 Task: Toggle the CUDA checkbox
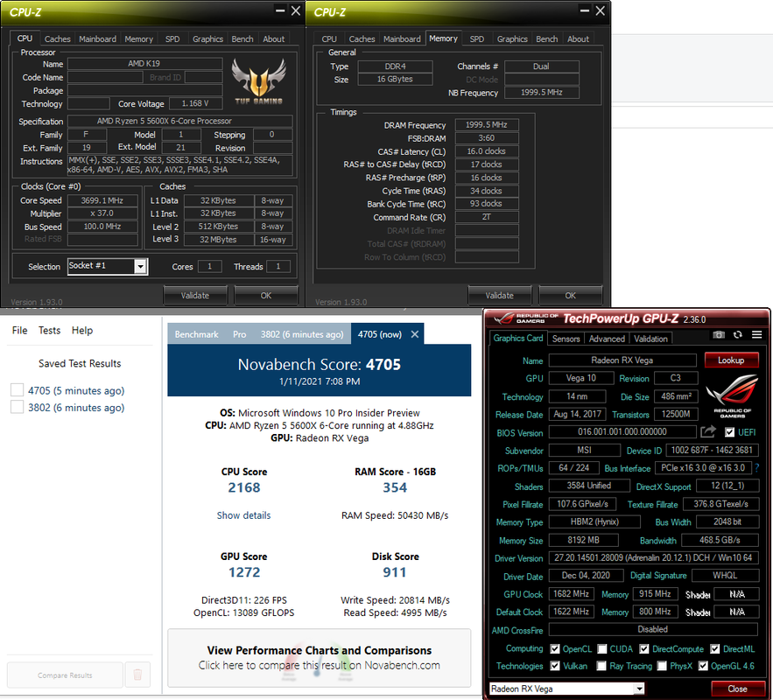click(602, 648)
